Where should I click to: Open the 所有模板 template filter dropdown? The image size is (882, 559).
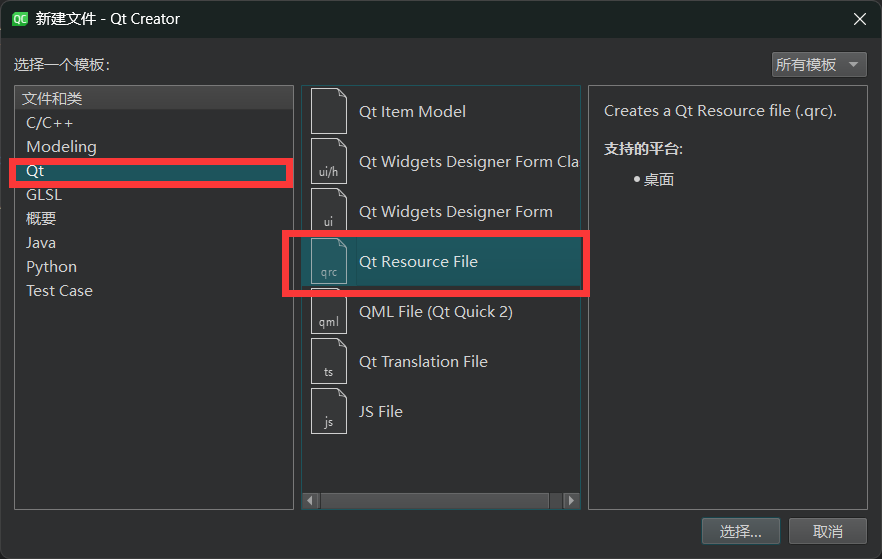coord(819,65)
